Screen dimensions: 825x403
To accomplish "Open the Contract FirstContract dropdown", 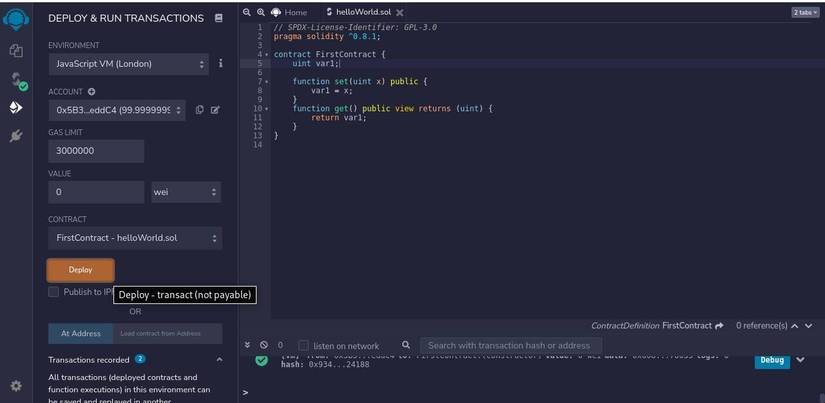I will pyautogui.click(x=135, y=238).
